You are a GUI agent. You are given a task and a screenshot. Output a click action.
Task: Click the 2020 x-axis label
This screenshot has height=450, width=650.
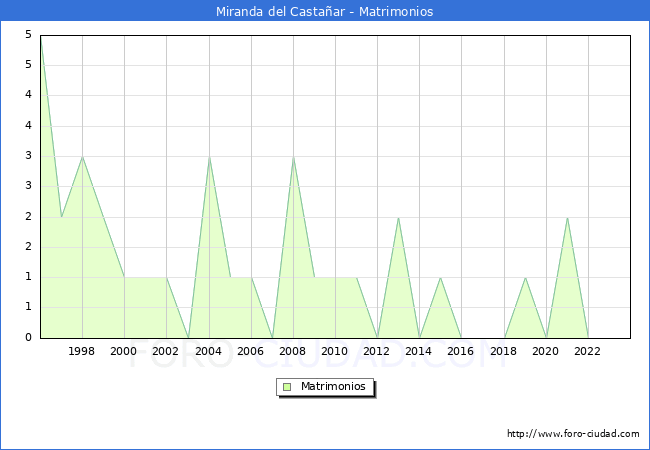pos(546,351)
